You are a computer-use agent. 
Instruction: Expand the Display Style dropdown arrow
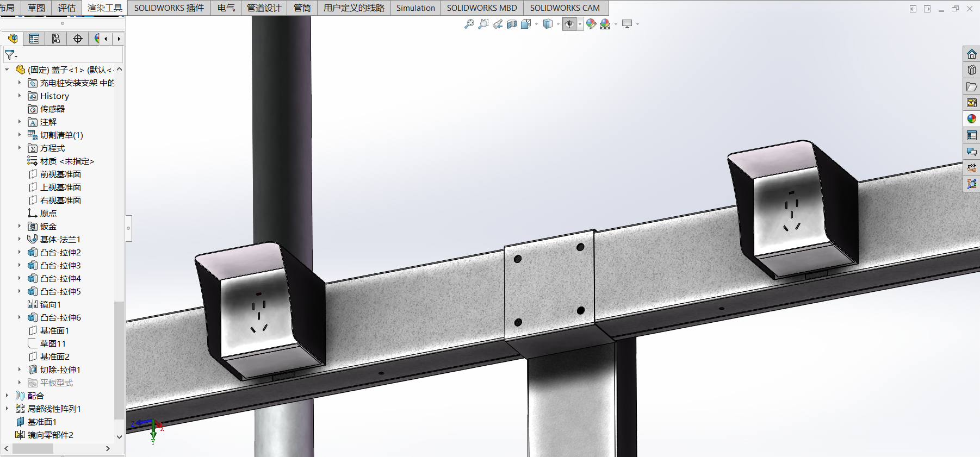coord(558,24)
